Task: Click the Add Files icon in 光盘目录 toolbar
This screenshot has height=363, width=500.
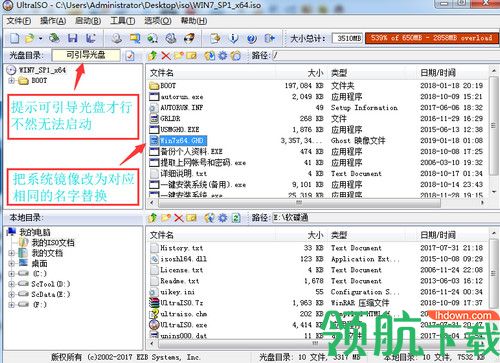Action: coord(209,55)
